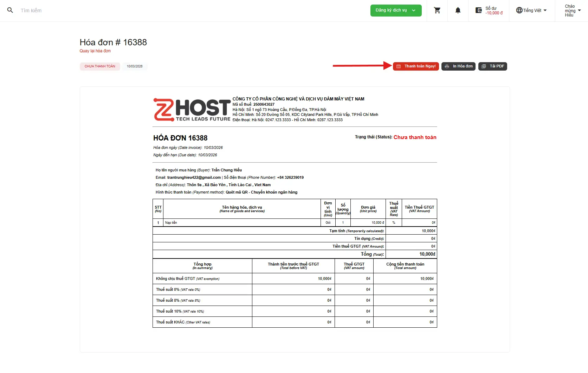Click Thanh toán Ngay! button
The height and width of the screenshot is (373, 588).
[416, 66]
